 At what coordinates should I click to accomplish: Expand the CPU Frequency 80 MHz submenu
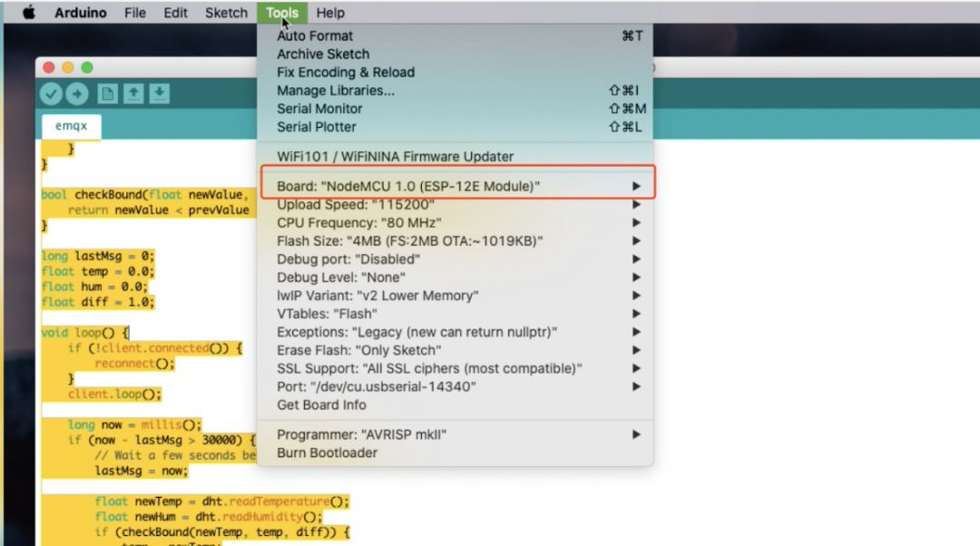coord(455,223)
